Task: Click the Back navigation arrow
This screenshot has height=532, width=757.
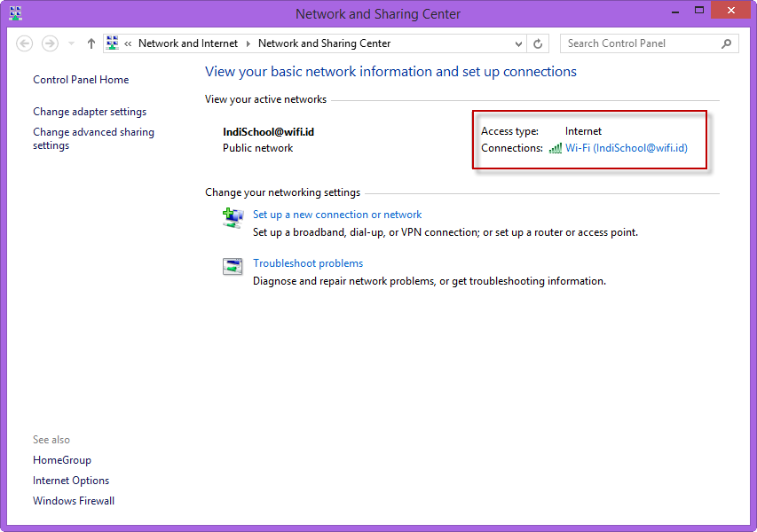Action: coord(25,44)
